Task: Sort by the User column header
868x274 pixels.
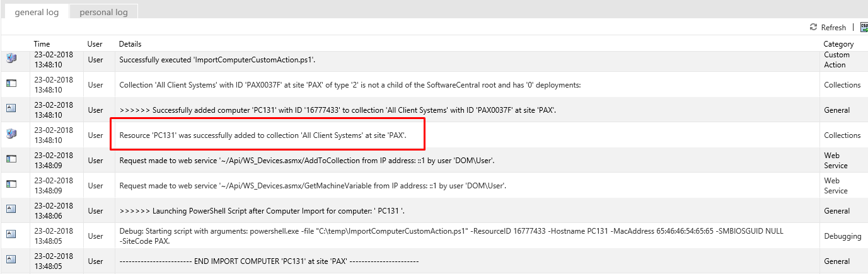Action: pyautogui.click(x=95, y=44)
